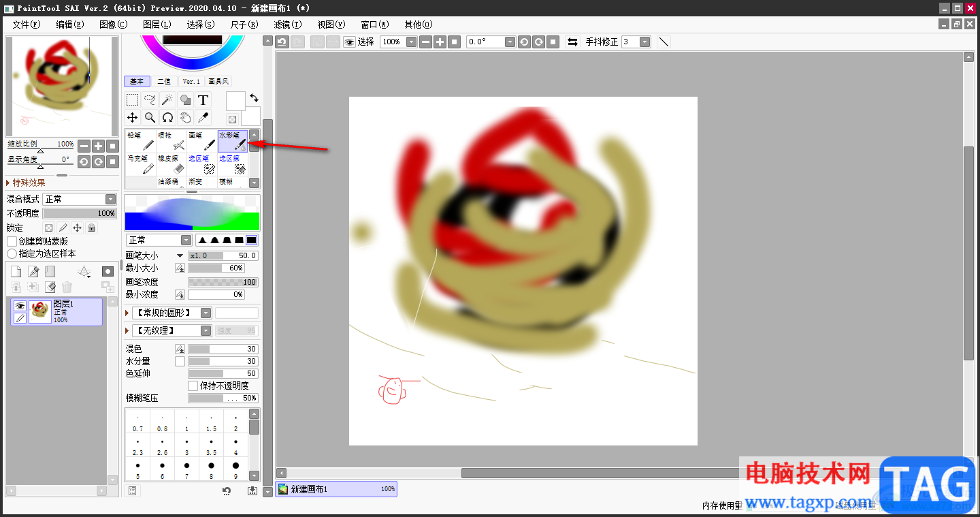Zoom in with toolbar plus button
Image resolution: width=980 pixels, height=517 pixels.
pyautogui.click(x=440, y=42)
